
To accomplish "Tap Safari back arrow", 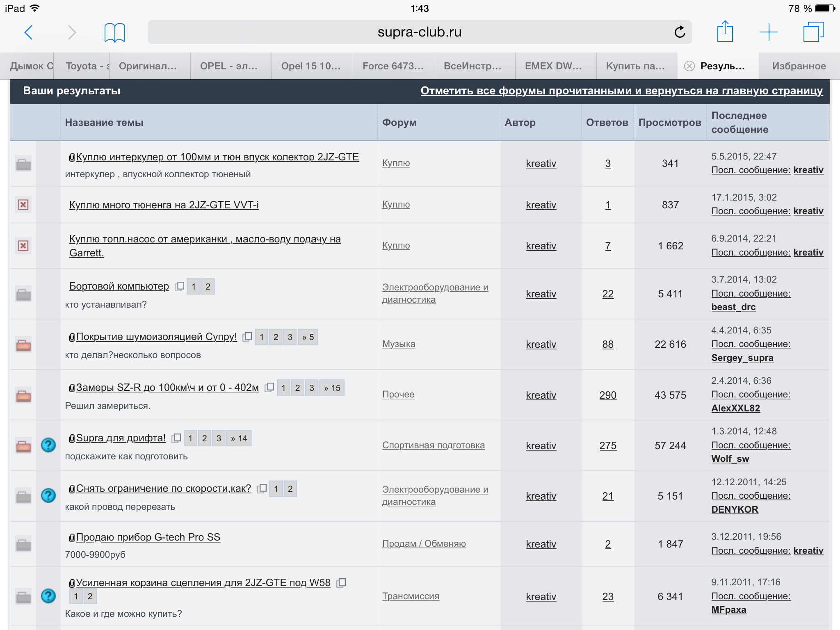I will (x=29, y=32).
